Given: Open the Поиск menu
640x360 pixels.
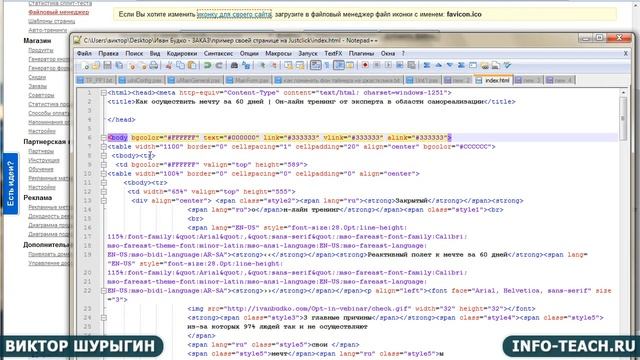Looking at the screenshot, I should pyautogui.click(x=134, y=53).
